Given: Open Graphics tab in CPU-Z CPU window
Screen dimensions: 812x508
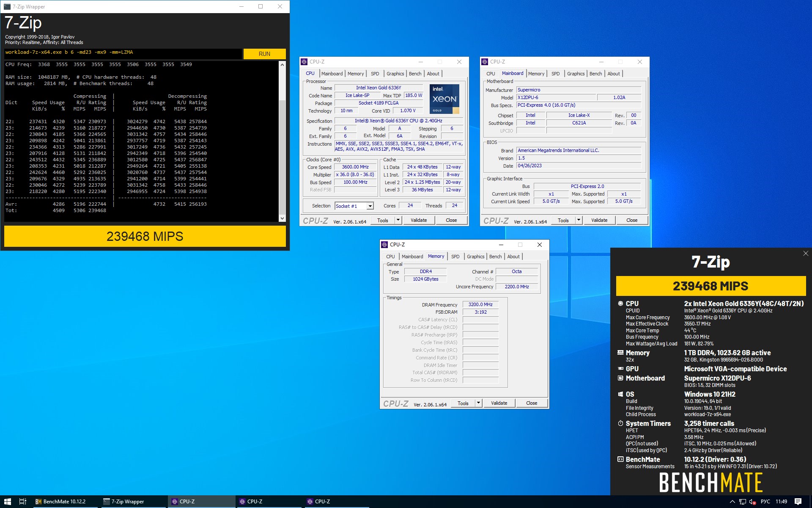Looking at the screenshot, I should click(x=395, y=74).
